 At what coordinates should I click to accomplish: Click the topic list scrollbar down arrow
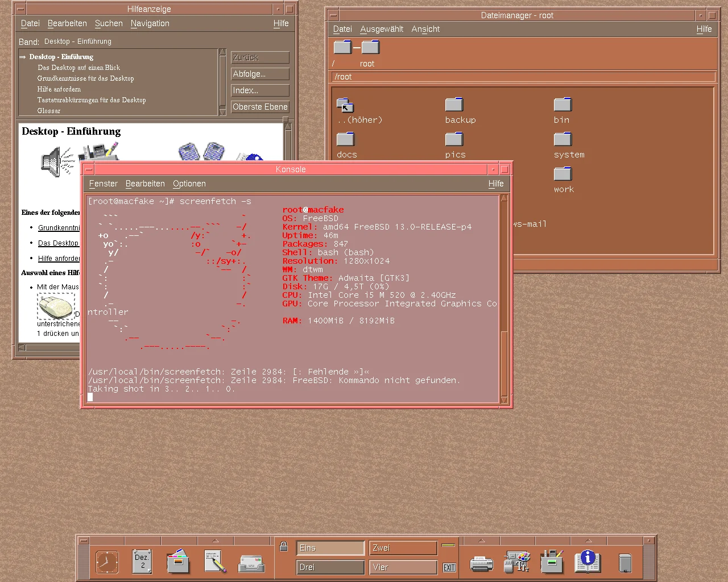pos(222,113)
